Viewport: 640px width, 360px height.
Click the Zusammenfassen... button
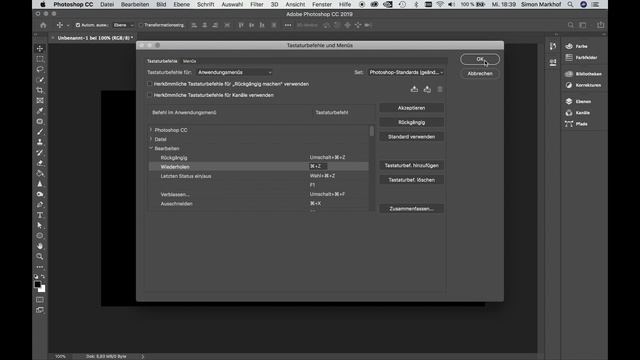pos(411,209)
